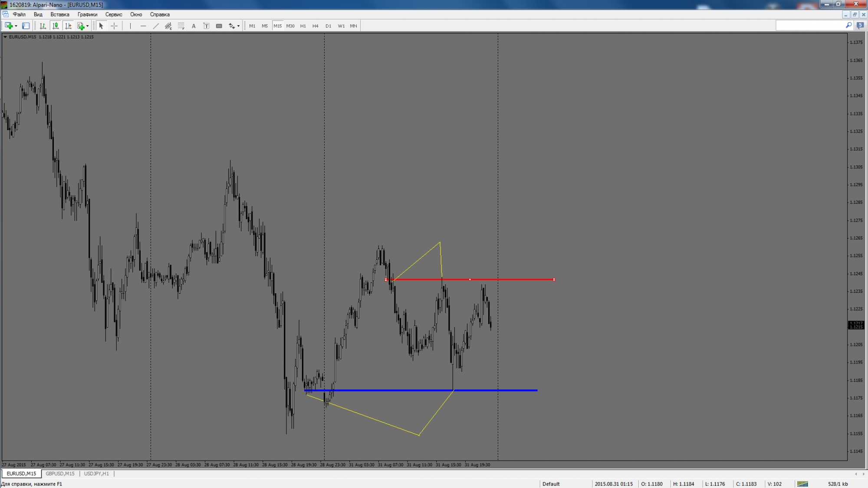Open the New Chart dropdown arrow

pos(16,26)
